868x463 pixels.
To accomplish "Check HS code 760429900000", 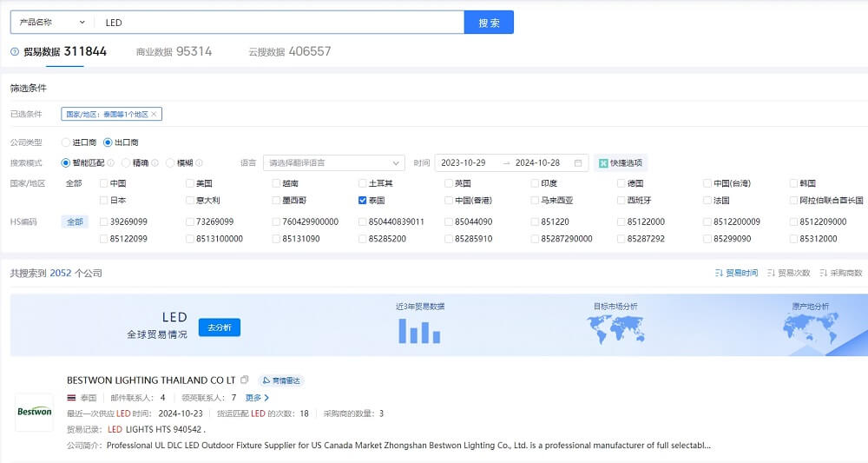I will tap(276, 222).
